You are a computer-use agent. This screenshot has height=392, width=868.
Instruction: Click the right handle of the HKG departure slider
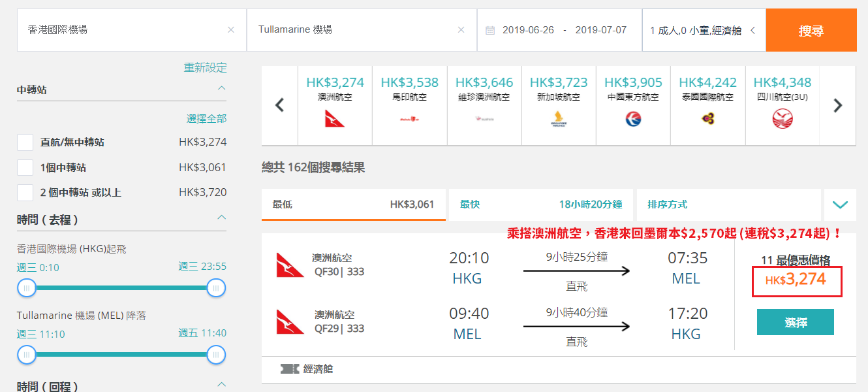[216, 287]
